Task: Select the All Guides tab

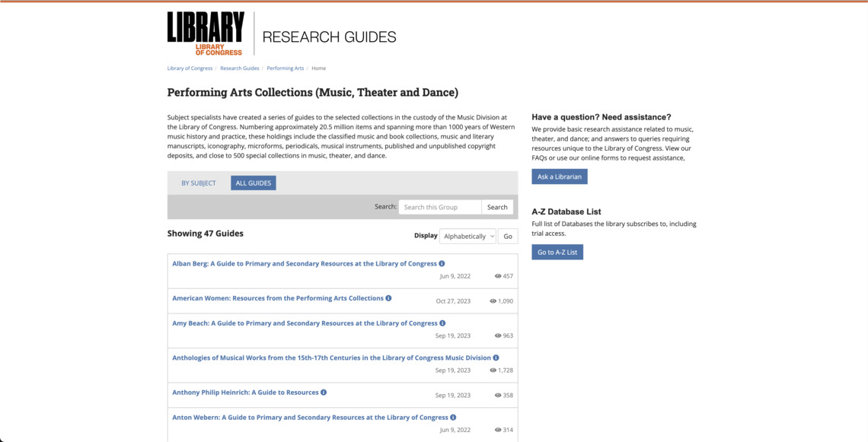Action: pos(254,183)
